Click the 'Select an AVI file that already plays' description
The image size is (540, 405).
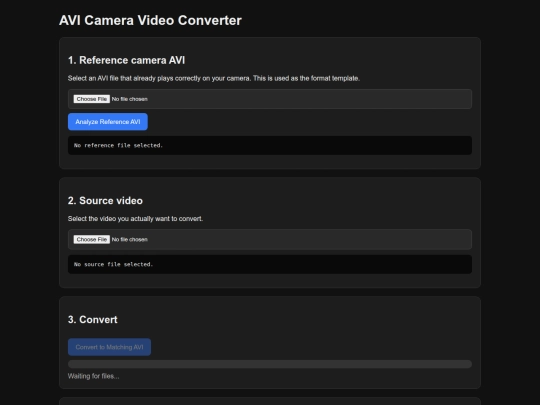coord(214,79)
